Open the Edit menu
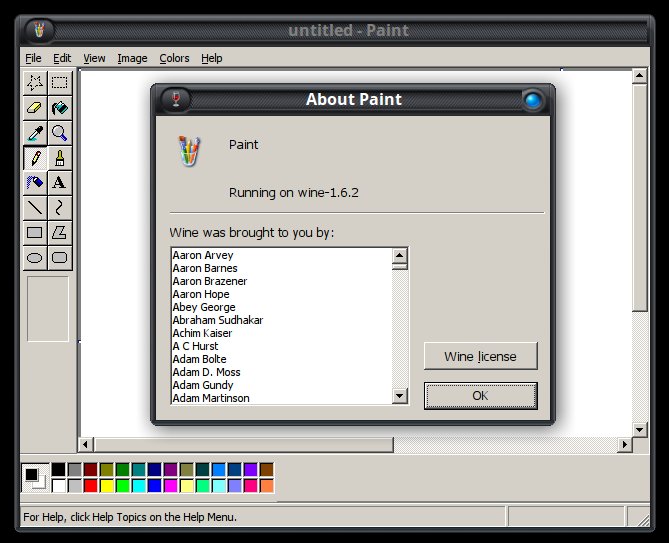669x543 pixels. click(x=62, y=58)
